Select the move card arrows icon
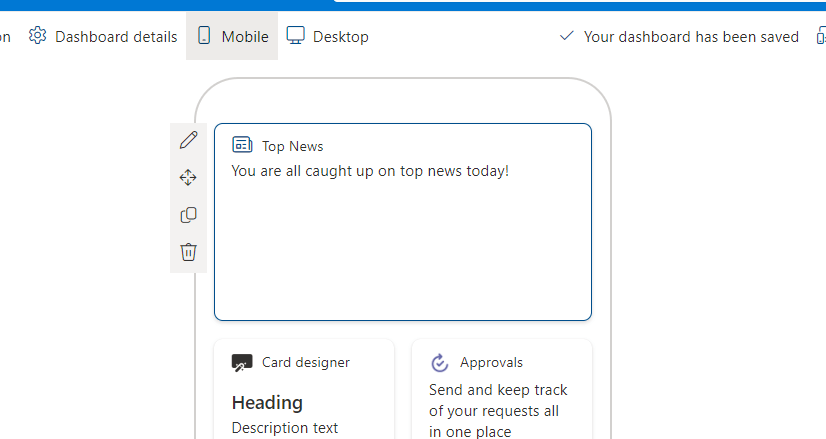This screenshot has height=439, width=826. pyautogui.click(x=188, y=178)
